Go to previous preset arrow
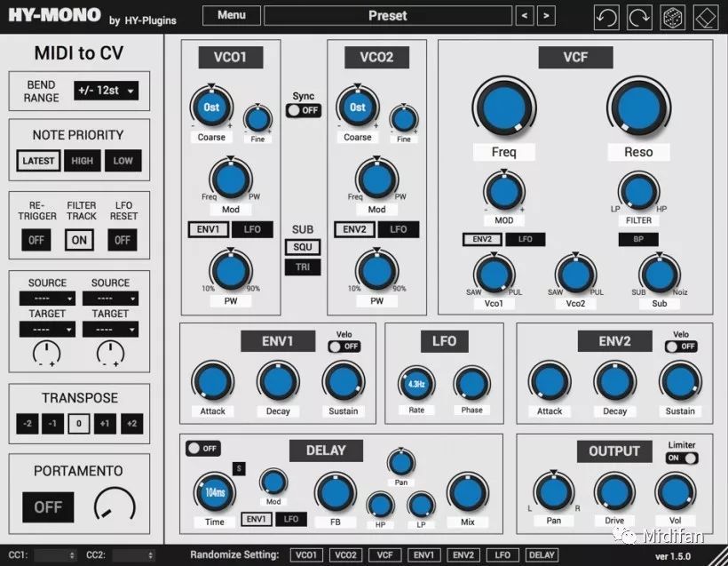Image resolution: width=728 pixels, height=566 pixels. [x=525, y=16]
